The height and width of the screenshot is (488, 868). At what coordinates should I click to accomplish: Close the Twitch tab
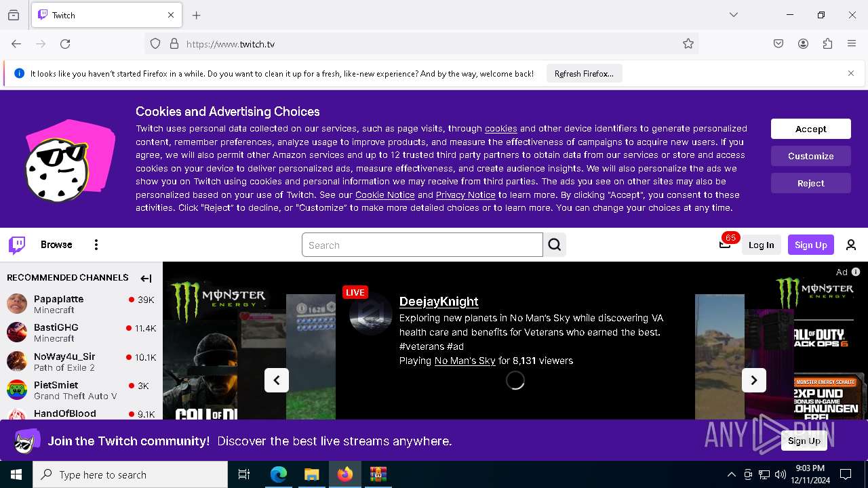(x=171, y=15)
